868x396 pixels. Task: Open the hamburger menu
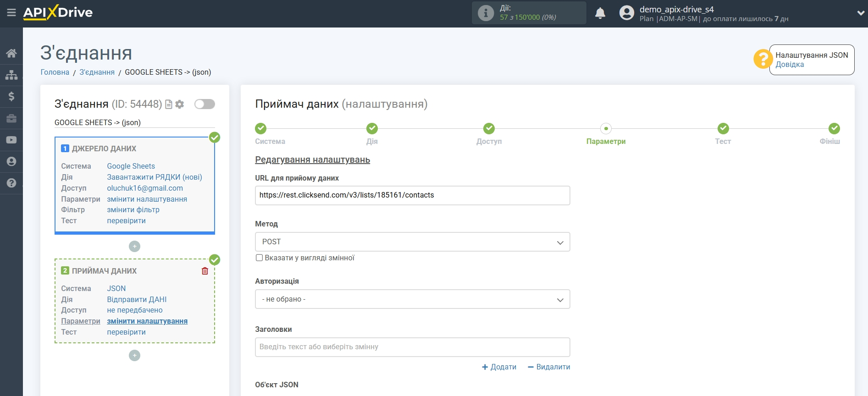(11, 13)
